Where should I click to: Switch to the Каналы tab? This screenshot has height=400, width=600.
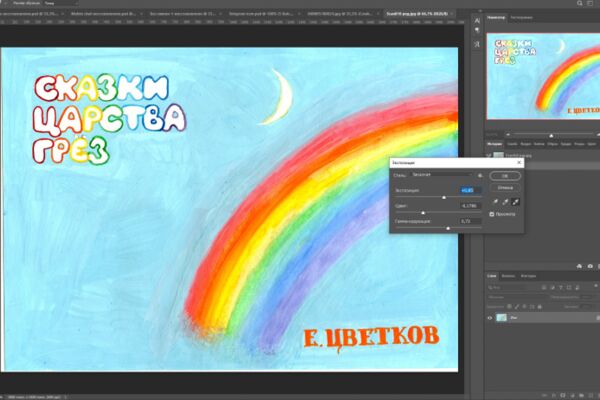tap(508, 276)
